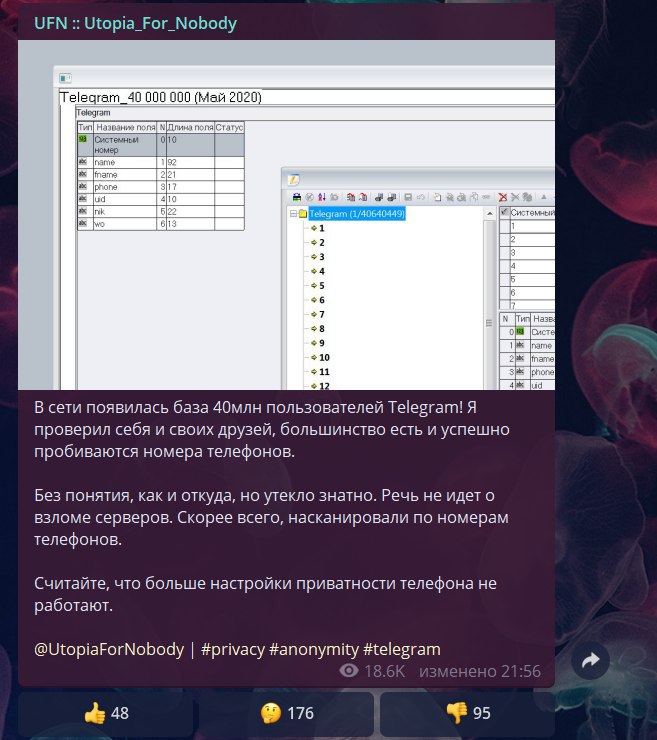Click the 'phone' row in the fields table
The image size is (657, 740).
(x=161, y=187)
